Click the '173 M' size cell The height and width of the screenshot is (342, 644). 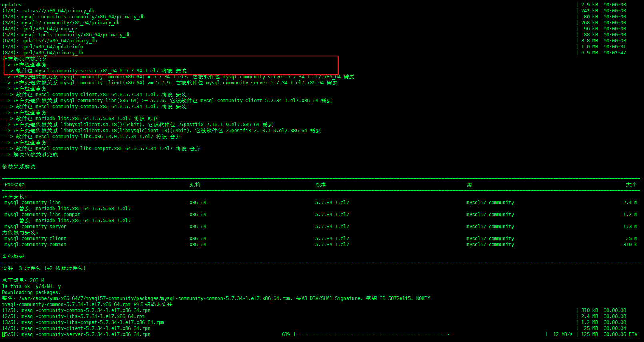(x=630, y=227)
